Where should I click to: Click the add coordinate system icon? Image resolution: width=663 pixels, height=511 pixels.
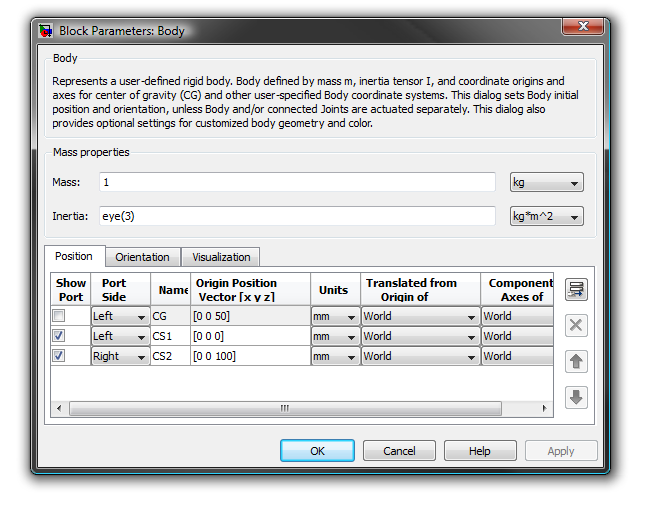[576, 290]
